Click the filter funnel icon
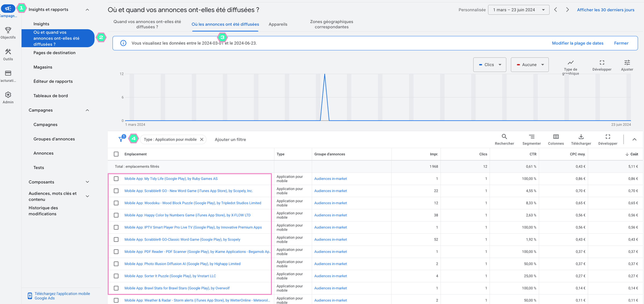Image resolution: width=644 pixels, height=304 pixels. [121, 139]
